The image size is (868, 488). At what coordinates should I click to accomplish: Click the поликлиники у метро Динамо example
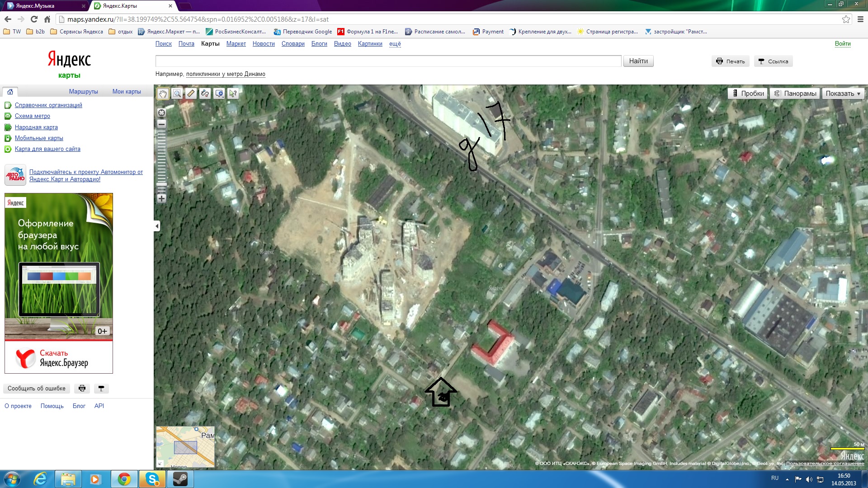pos(226,74)
